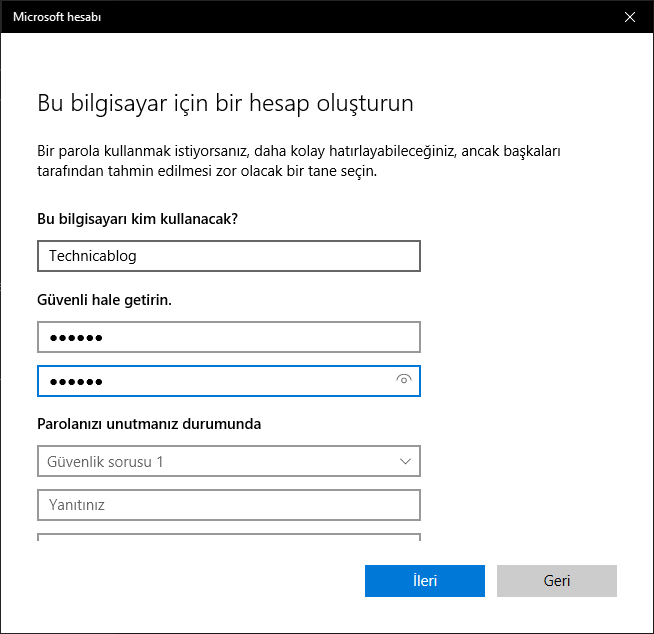Click the İleri button
The height and width of the screenshot is (634, 654).
424,581
